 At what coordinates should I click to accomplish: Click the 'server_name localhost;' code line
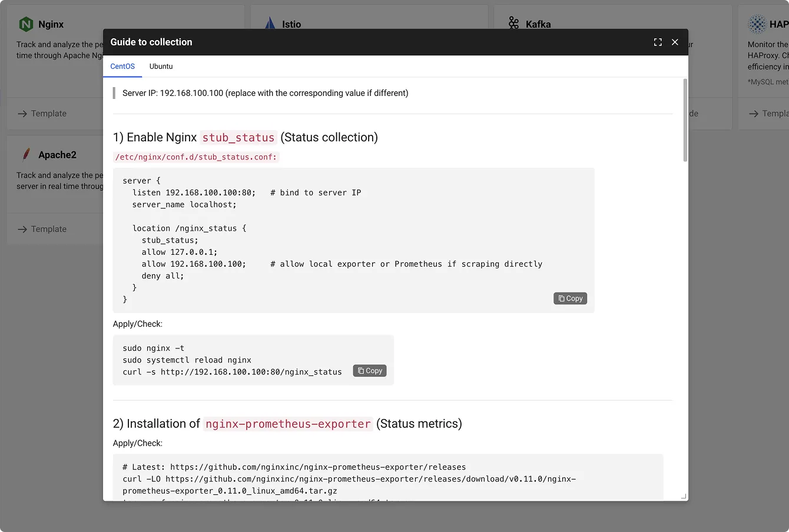(184, 205)
